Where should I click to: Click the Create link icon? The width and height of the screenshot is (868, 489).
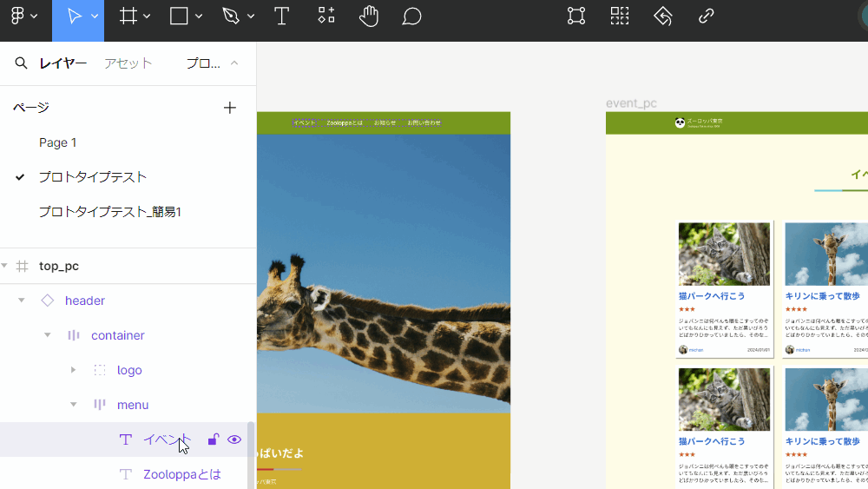pyautogui.click(x=706, y=16)
